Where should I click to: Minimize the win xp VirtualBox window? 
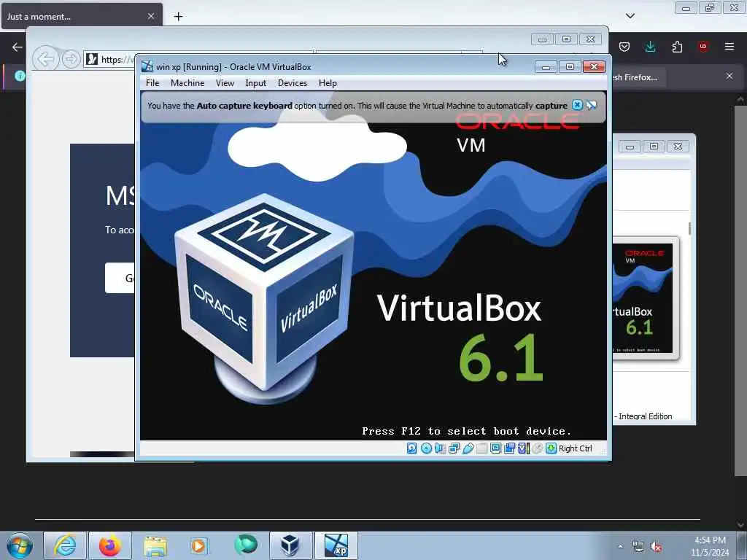(x=546, y=67)
